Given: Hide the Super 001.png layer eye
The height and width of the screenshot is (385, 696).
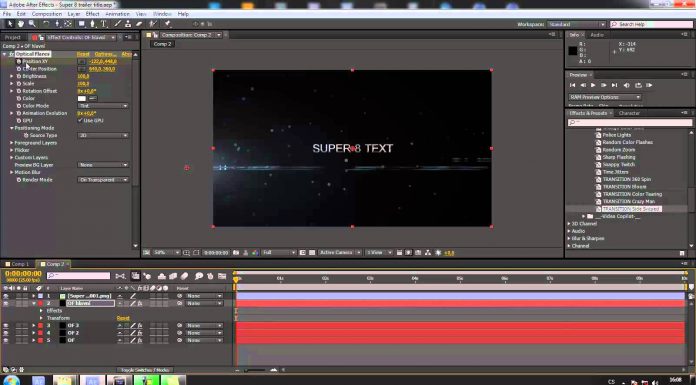Looking at the screenshot, I should 6,296.
